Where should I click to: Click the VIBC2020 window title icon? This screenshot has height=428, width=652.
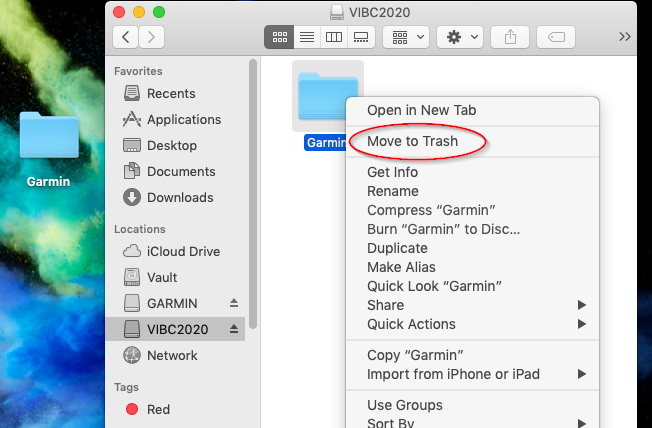point(337,12)
